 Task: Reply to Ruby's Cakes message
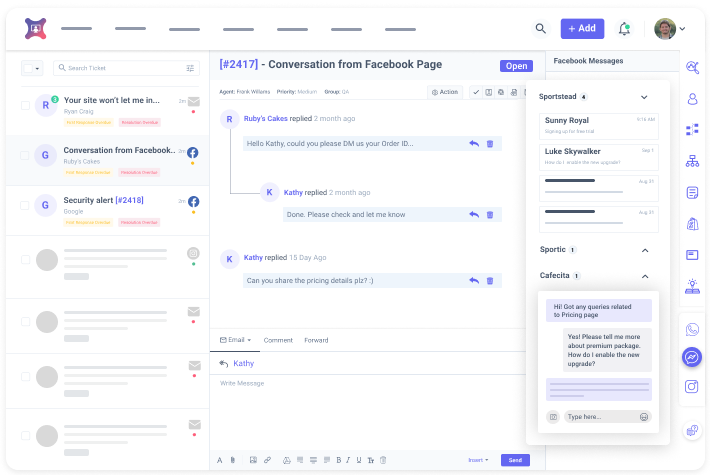[473, 144]
